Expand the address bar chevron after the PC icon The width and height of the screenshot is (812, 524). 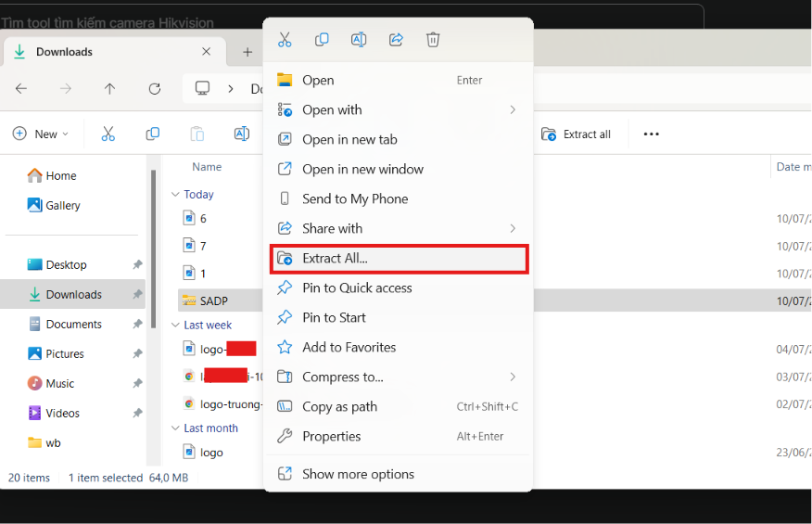point(231,89)
